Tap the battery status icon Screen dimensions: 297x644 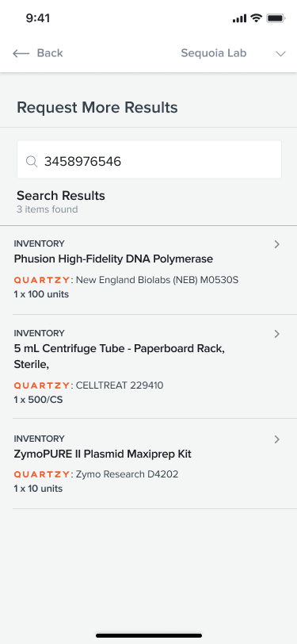(x=276, y=18)
